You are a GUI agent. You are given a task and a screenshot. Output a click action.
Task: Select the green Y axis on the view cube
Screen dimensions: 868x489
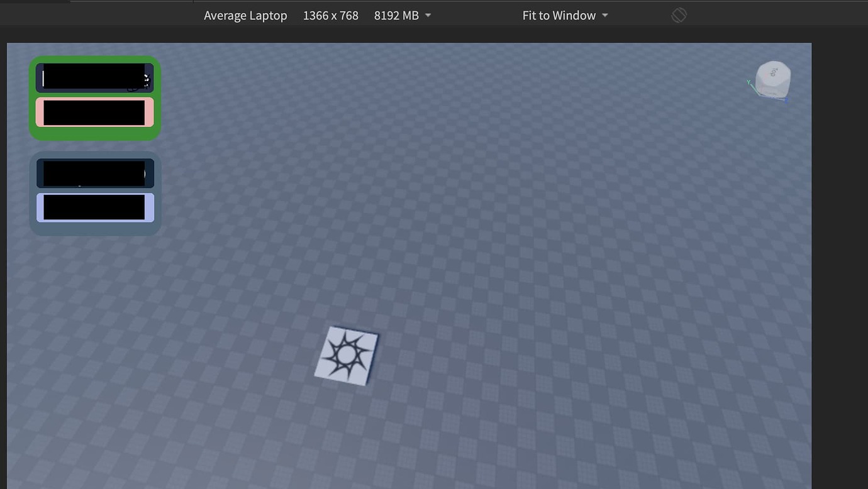click(750, 83)
